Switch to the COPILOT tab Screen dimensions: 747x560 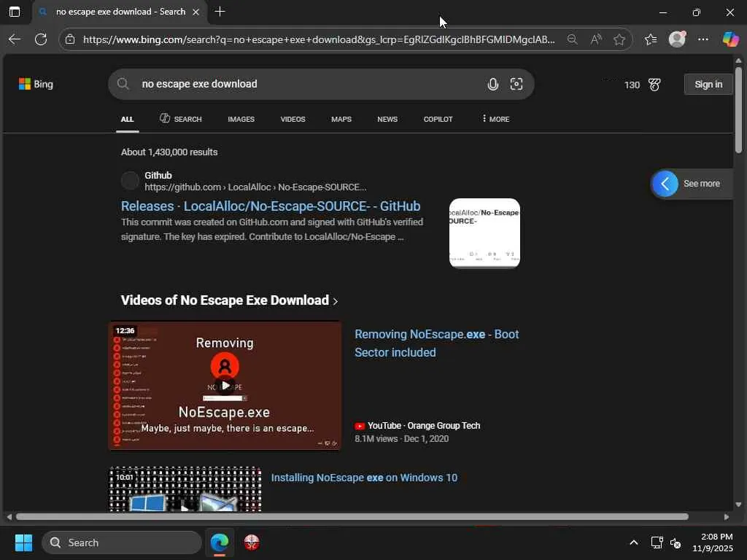(438, 119)
